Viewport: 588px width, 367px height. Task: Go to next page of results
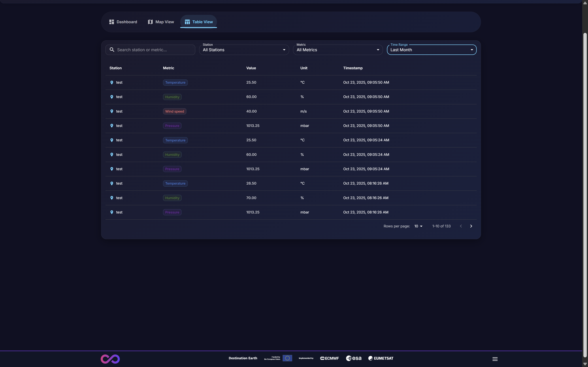[x=471, y=226]
